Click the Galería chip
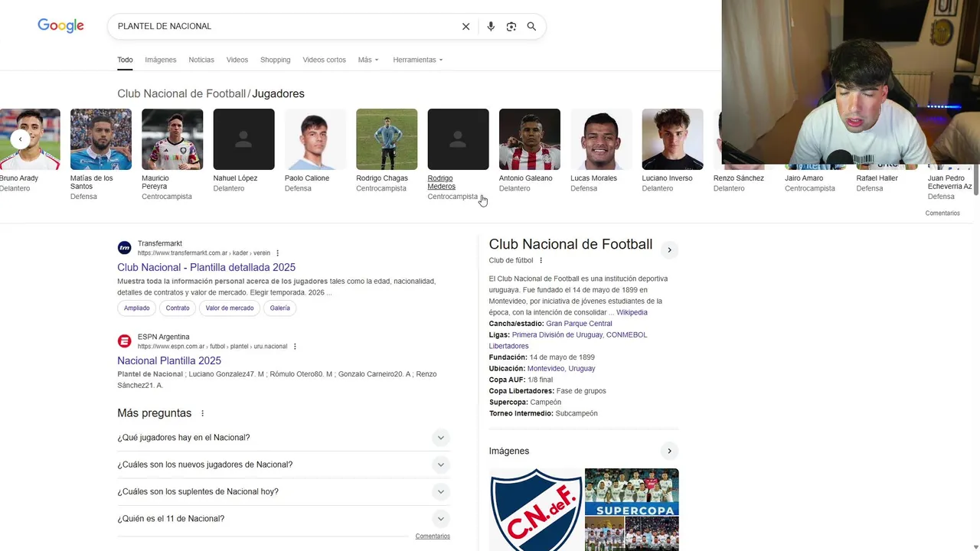Image resolution: width=980 pixels, height=551 pixels. [x=280, y=308]
